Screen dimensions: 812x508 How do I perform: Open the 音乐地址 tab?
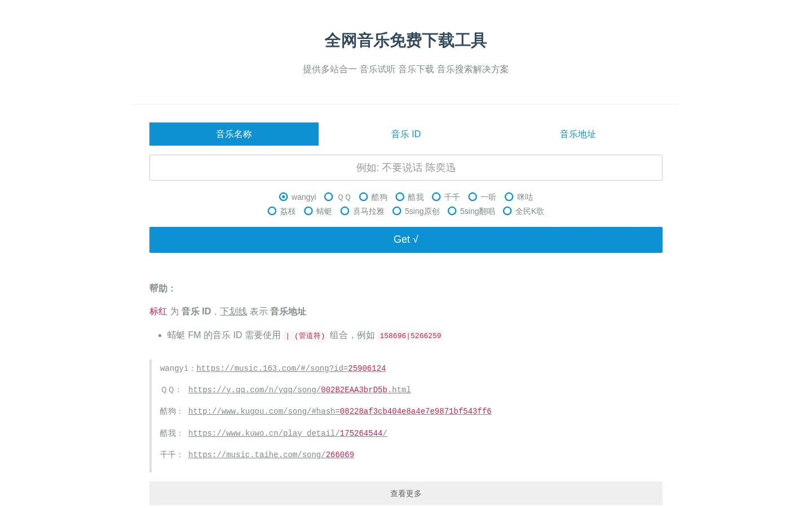pyautogui.click(x=578, y=134)
